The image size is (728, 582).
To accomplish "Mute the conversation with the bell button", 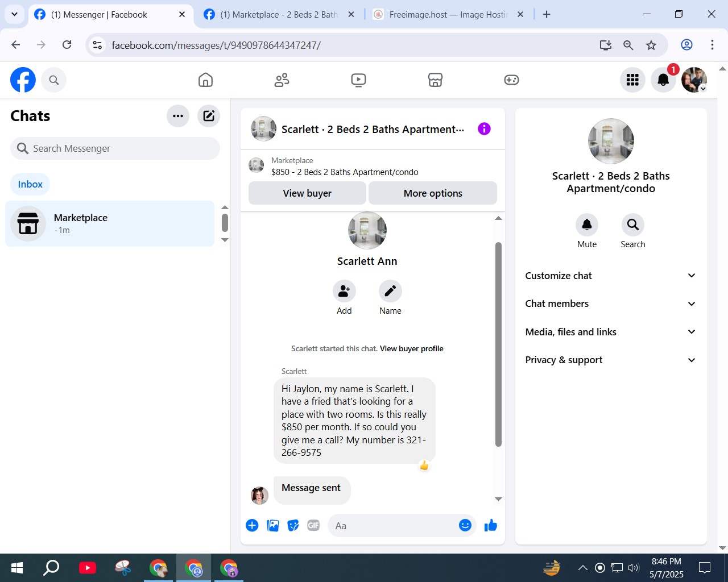I will click(x=587, y=225).
